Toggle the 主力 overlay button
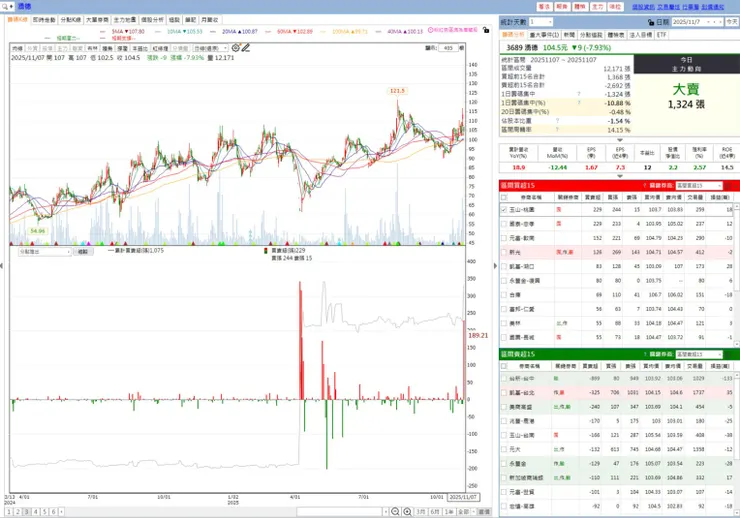The image size is (740, 518). click(x=62, y=48)
